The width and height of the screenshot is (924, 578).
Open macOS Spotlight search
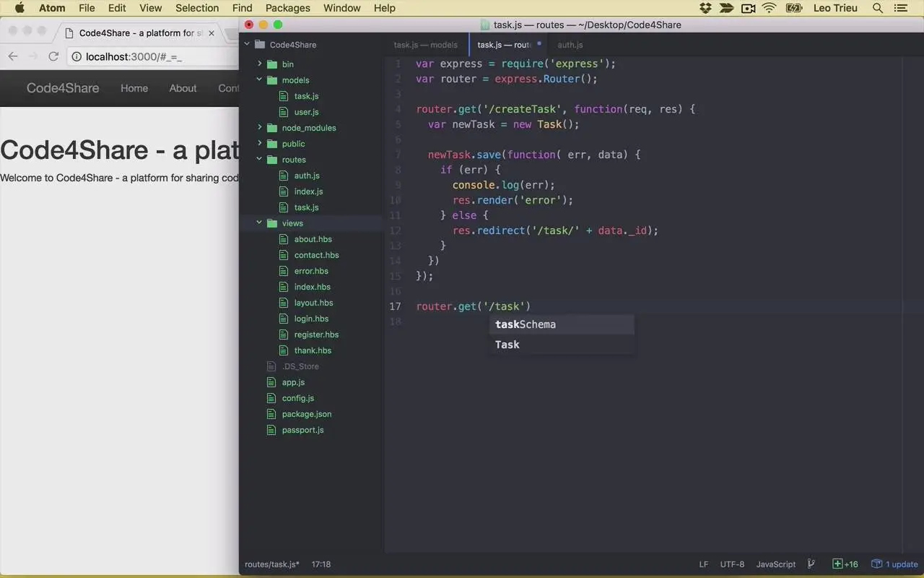pos(878,8)
